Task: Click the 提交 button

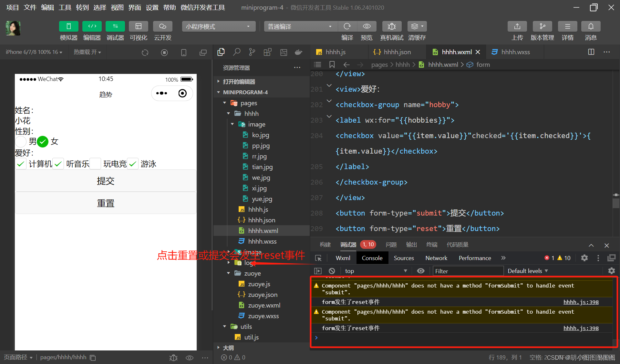Action: 106,181
